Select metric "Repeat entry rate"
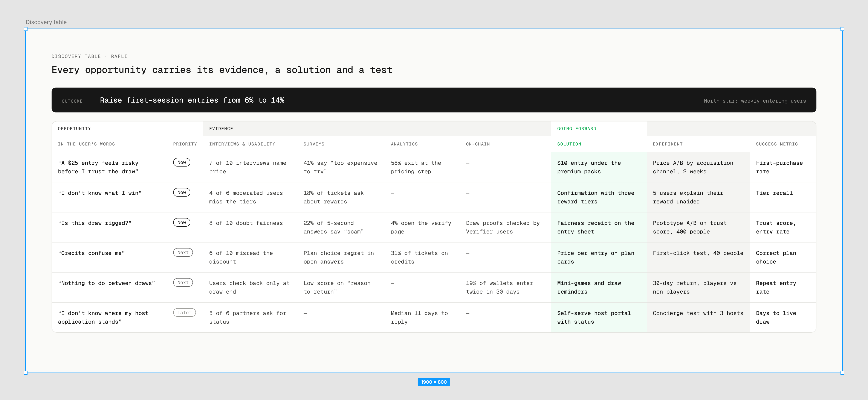Viewport: 868px width, 400px height. [776, 287]
